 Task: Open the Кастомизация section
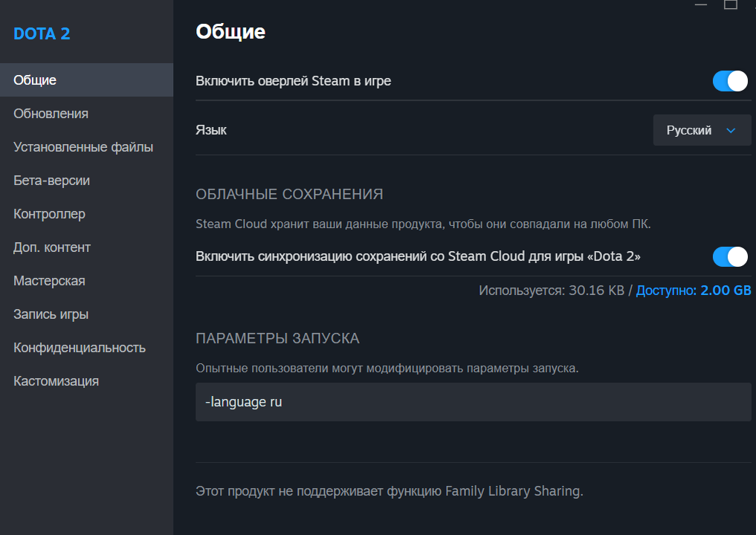pos(56,381)
